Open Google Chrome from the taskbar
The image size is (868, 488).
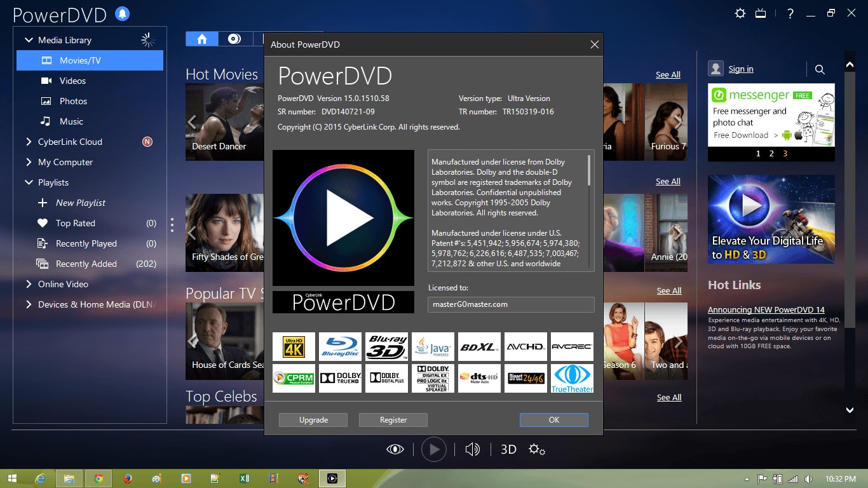pos(98,478)
